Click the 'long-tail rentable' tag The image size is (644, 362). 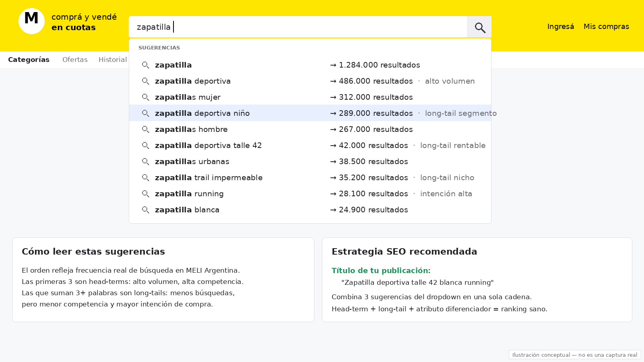pos(453,145)
